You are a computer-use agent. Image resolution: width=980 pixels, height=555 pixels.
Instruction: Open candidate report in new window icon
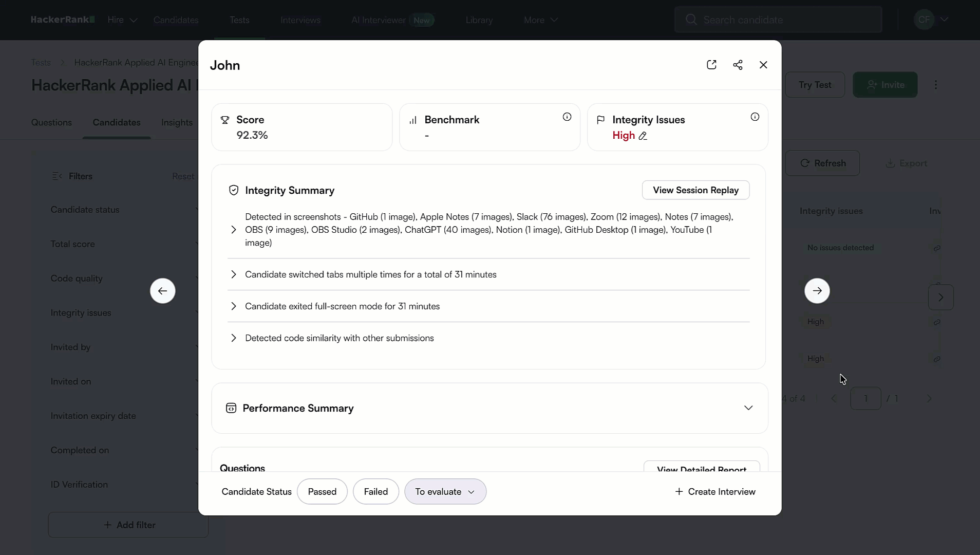tap(711, 65)
